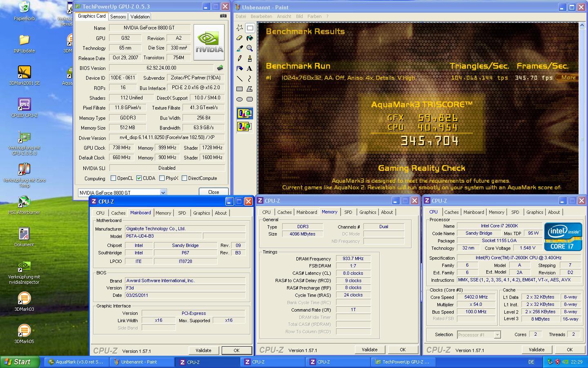Choose the Airbrush tool in Paint
The width and height of the screenshot is (588, 368).
tap(240, 68)
